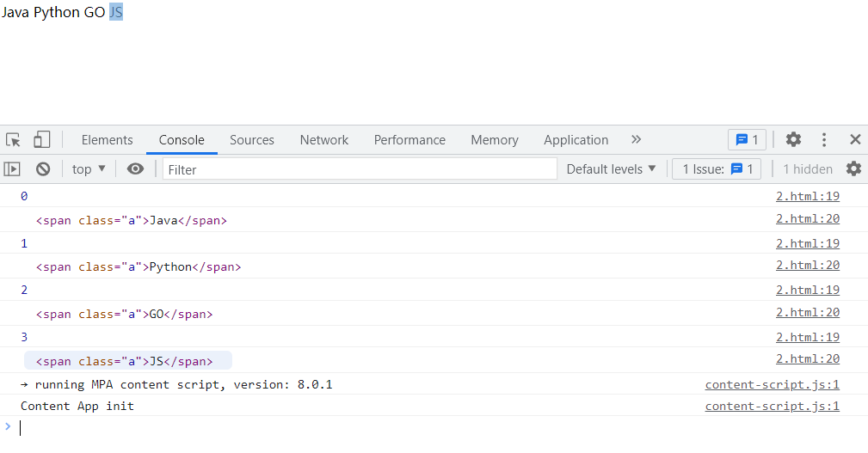Click the 1 Issue button
This screenshot has height=453, width=868.
click(x=717, y=169)
